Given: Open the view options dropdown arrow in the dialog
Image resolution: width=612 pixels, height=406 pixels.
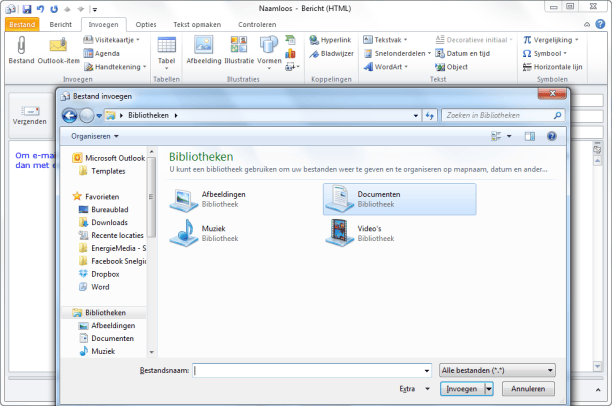Looking at the screenshot, I should pos(509,136).
